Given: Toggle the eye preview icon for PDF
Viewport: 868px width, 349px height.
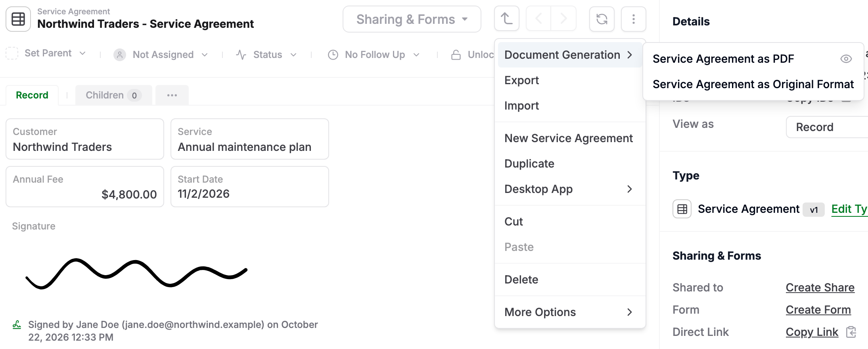Looking at the screenshot, I should tap(846, 59).
